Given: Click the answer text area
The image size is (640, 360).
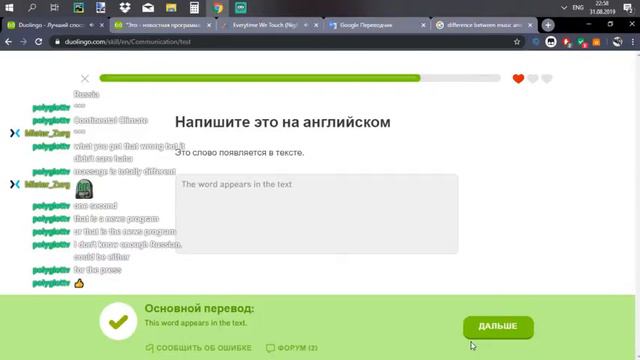Looking at the screenshot, I should click(317, 214).
